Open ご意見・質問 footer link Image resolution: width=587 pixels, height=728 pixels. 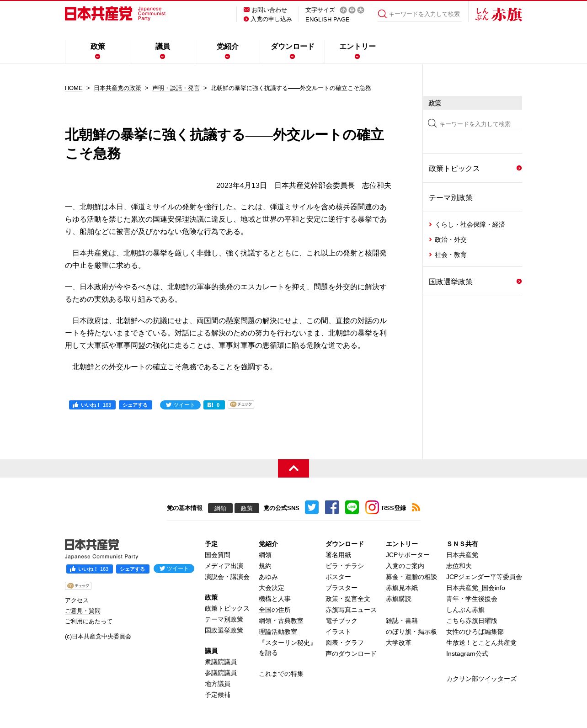coord(83,611)
